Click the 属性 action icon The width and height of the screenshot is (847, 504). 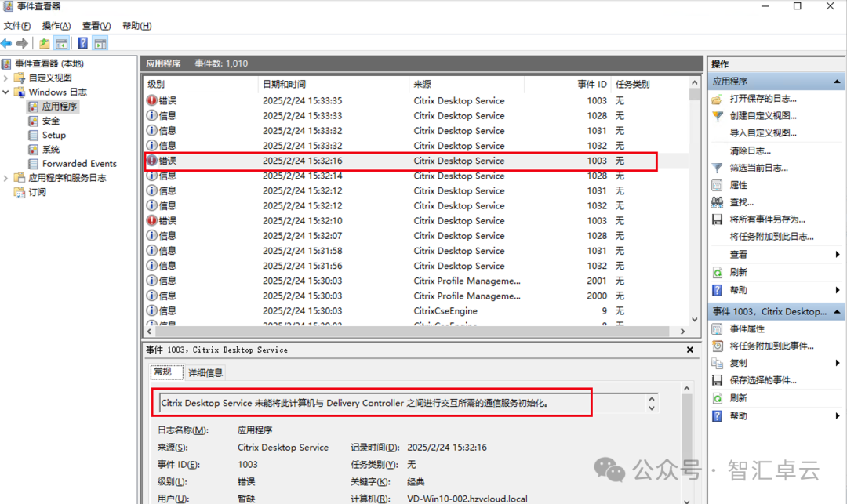click(x=718, y=185)
